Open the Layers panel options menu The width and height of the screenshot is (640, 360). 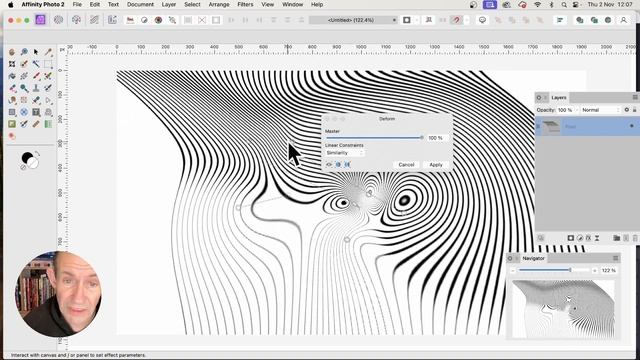click(635, 98)
